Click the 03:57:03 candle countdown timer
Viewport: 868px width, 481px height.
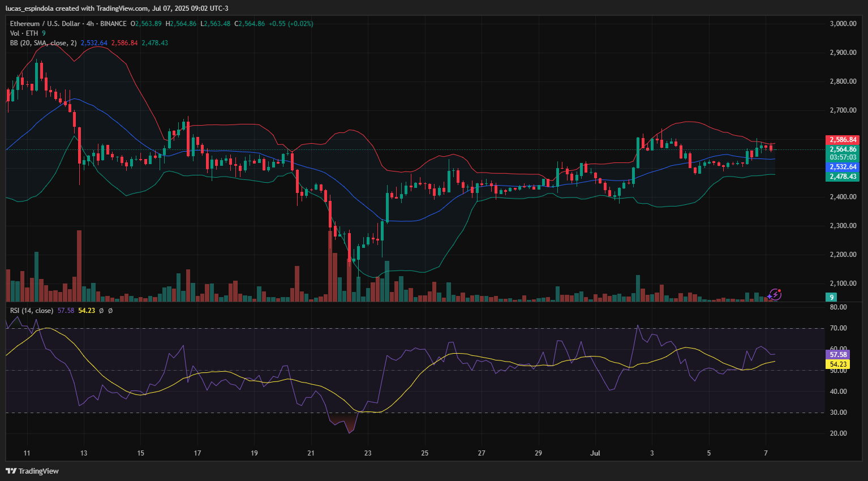coord(843,157)
